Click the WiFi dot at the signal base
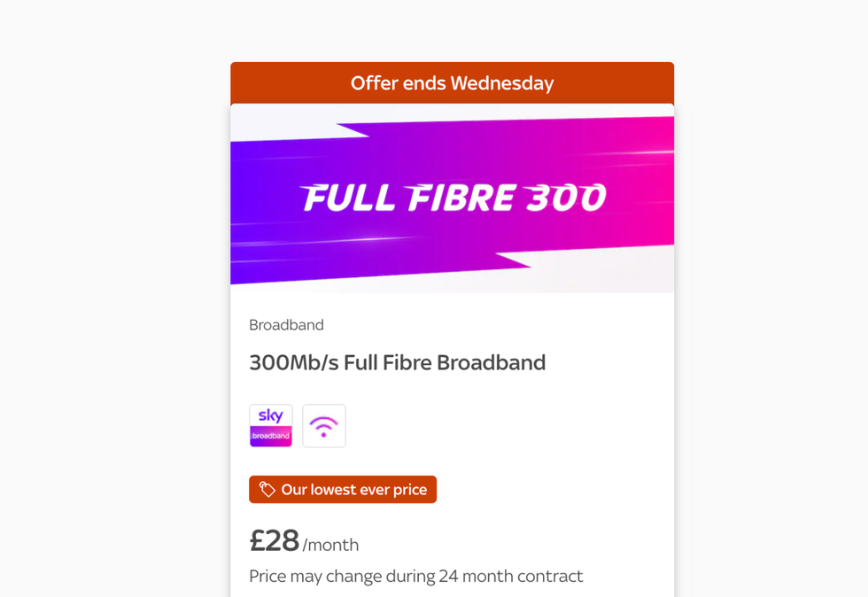Screen dimensions: 868x597 (x=323, y=433)
